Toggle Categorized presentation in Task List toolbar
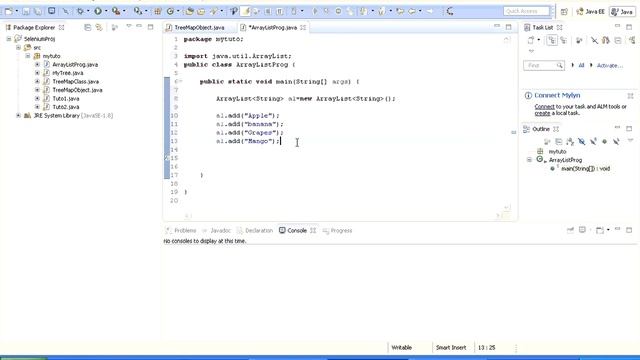This screenshot has width=640, height=360. coord(552,40)
